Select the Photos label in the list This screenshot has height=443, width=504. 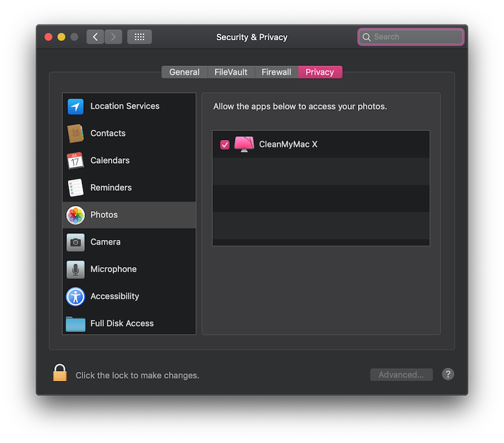point(104,215)
